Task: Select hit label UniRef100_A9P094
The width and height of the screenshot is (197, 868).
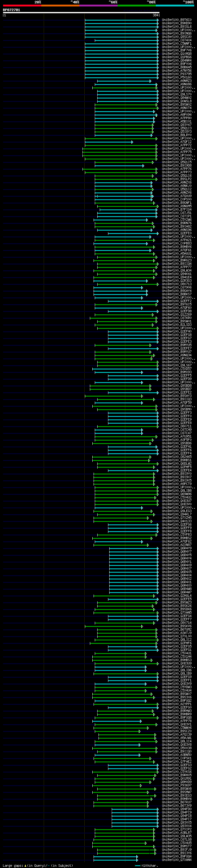Action: pos(177,115)
